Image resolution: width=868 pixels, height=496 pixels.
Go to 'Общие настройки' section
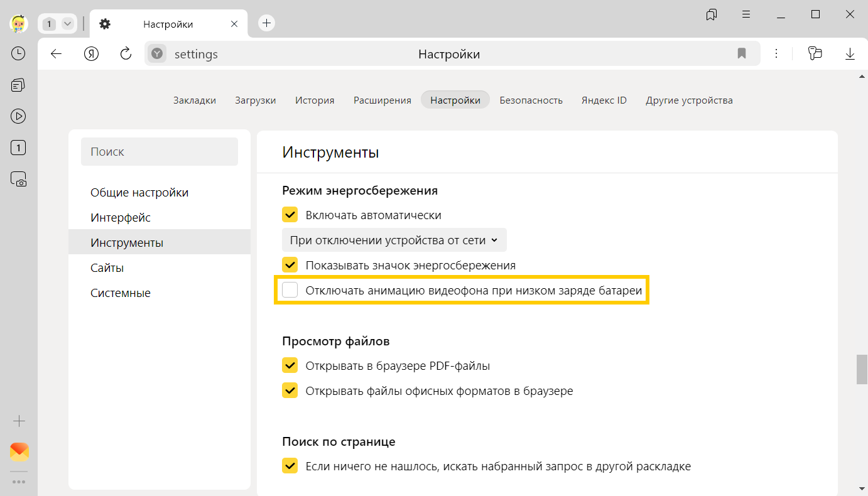point(139,192)
